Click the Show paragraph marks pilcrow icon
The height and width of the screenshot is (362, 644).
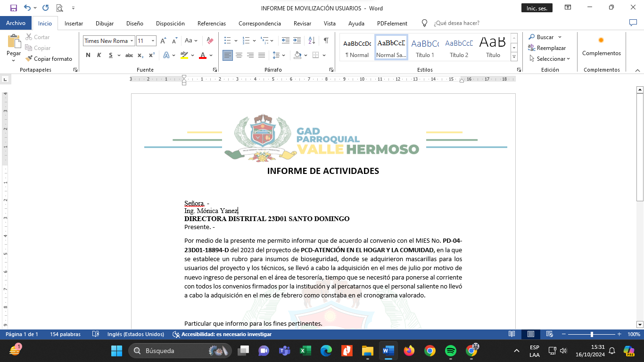pos(326,41)
